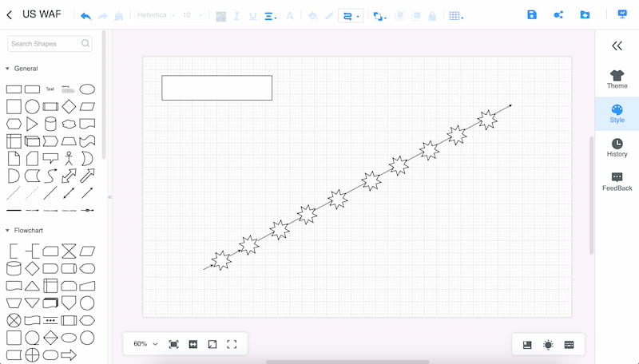Image resolution: width=639 pixels, height=364 pixels.
Task: Go back using the arrow beside US WAF
Action: point(10,15)
